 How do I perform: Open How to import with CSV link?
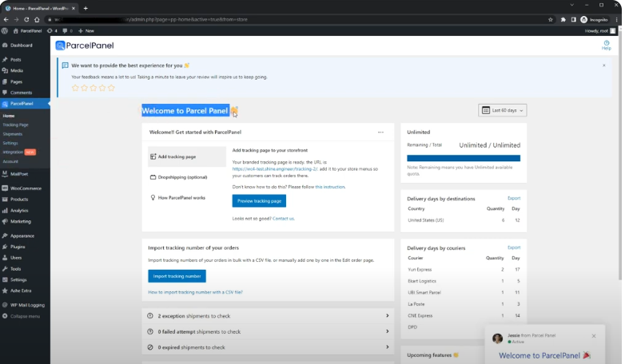point(195,292)
